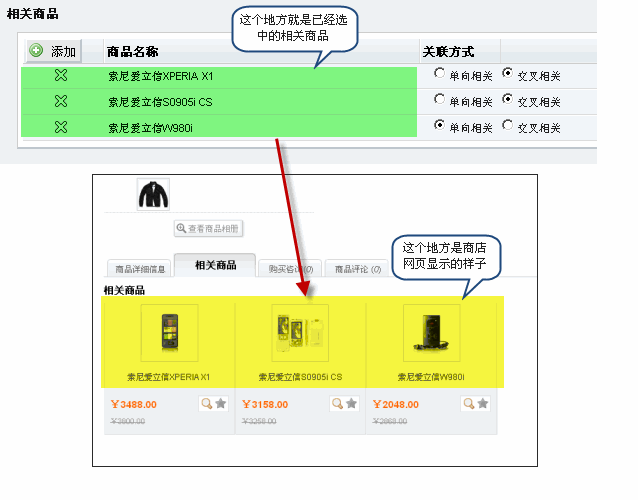Select 单向相关 for W980i row
This screenshot has width=638, height=500.
point(439,125)
